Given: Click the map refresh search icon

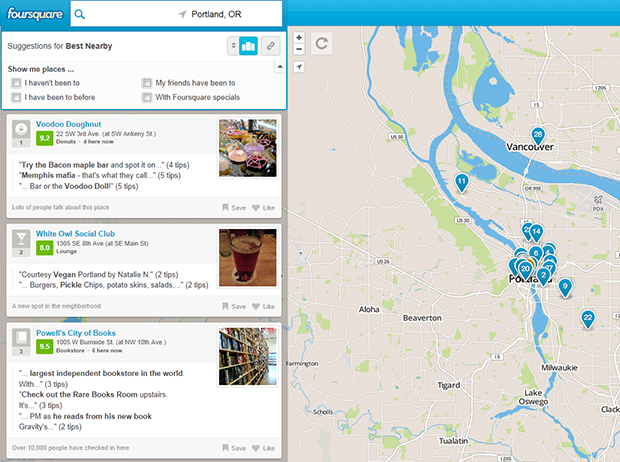Looking at the screenshot, I should click(321, 43).
